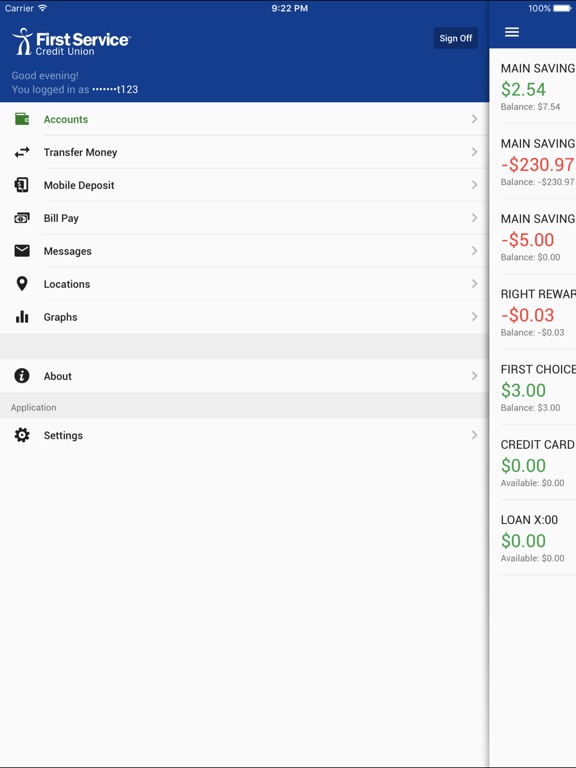Click the Bill Pay cash icon
This screenshot has height=768, width=576.
click(22, 218)
